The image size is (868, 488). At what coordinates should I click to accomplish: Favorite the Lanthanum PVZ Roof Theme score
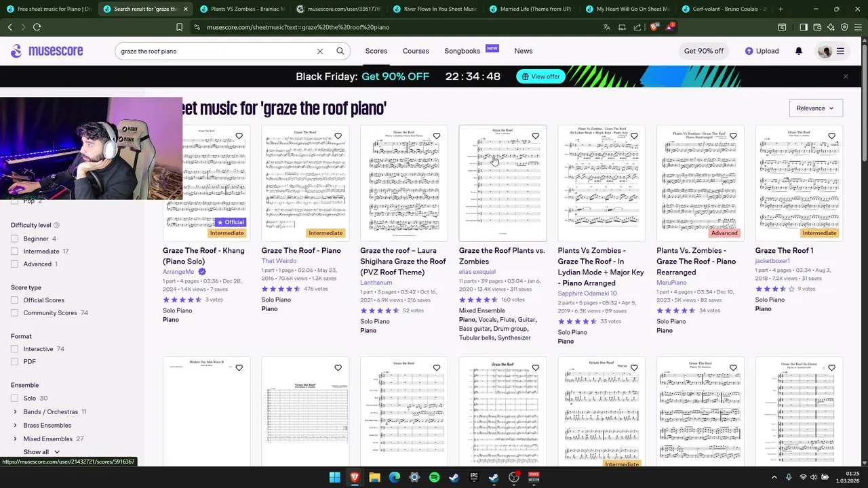click(437, 136)
